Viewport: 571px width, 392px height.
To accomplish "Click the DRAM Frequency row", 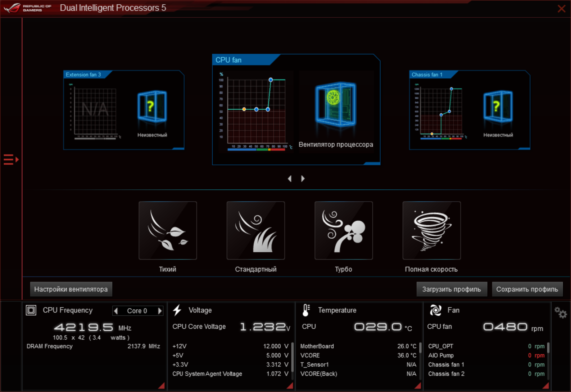I will pos(93,346).
